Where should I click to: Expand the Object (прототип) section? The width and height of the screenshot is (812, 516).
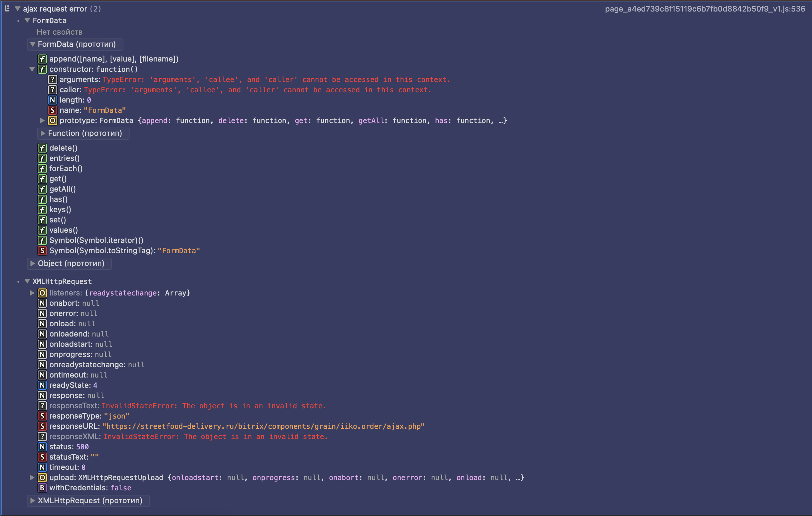tap(33, 263)
